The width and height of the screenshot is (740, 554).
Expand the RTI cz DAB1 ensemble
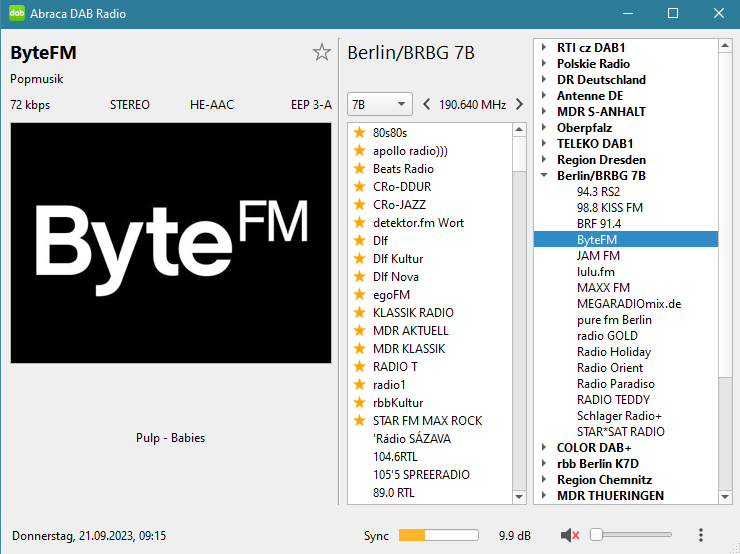coord(544,48)
